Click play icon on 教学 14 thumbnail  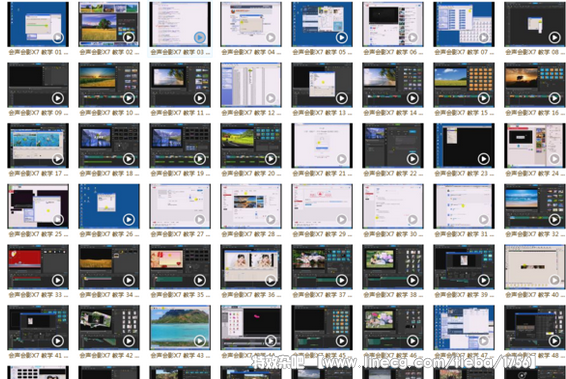point(413,98)
